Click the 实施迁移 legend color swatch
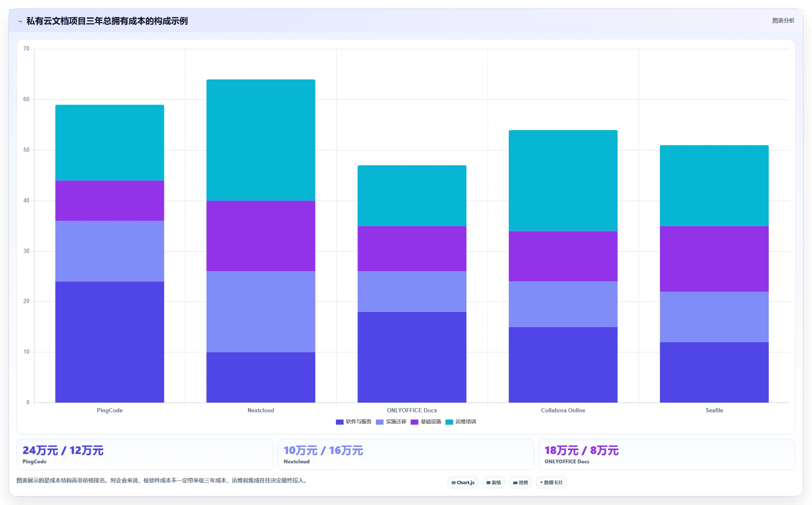This screenshot has width=812, height=505. 380,422
